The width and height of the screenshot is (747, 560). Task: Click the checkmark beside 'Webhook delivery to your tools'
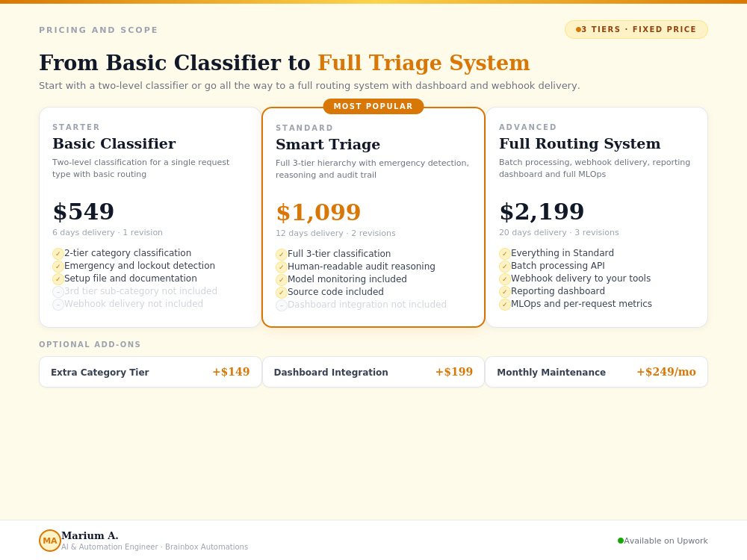(505, 279)
